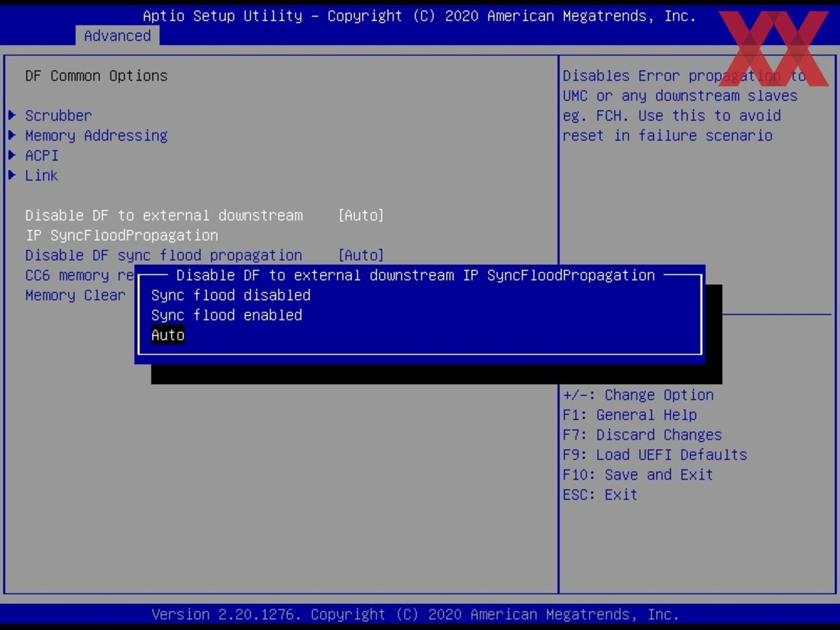Select the Memory Clear setting row
The width and height of the screenshot is (840, 630).
(75, 295)
